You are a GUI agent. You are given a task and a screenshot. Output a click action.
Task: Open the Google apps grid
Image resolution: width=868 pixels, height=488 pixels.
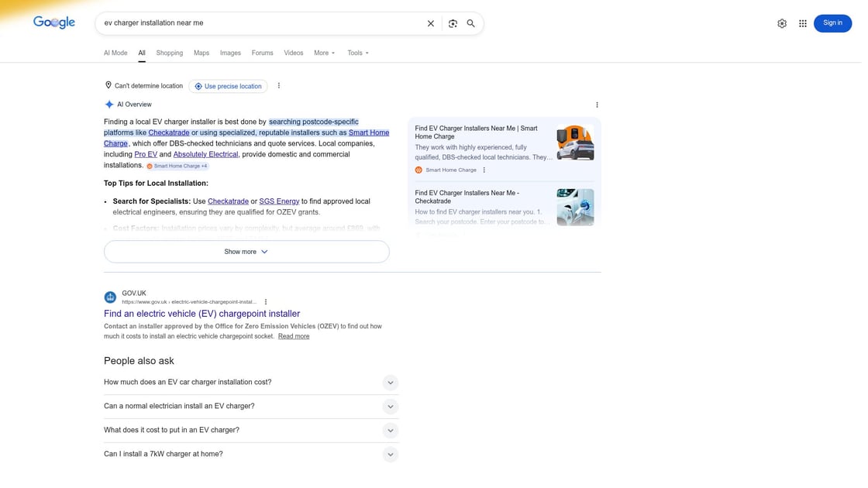click(802, 23)
